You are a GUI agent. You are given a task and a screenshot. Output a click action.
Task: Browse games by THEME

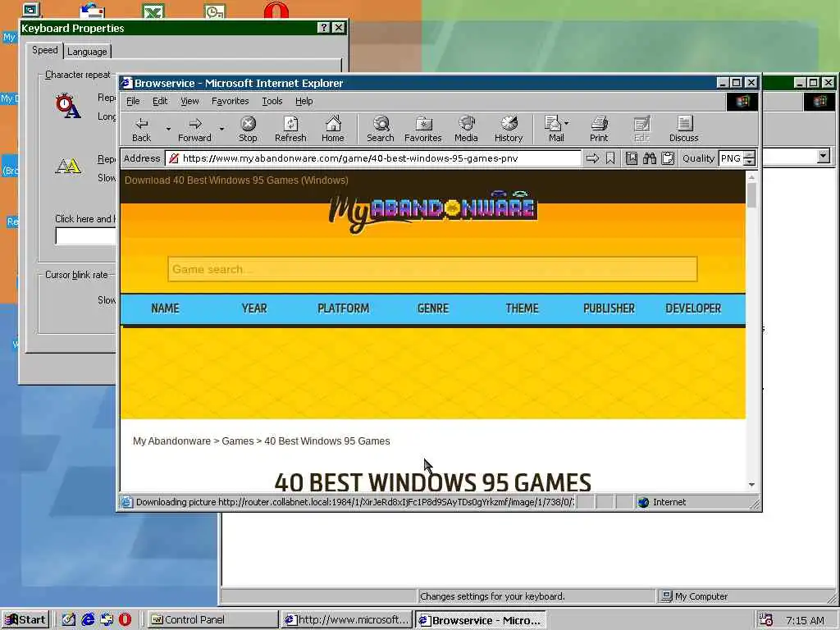(522, 308)
